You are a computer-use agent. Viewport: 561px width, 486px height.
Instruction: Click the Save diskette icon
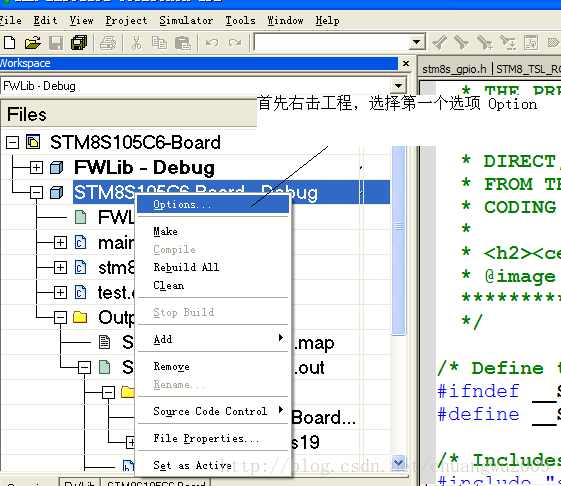click(x=56, y=43)
